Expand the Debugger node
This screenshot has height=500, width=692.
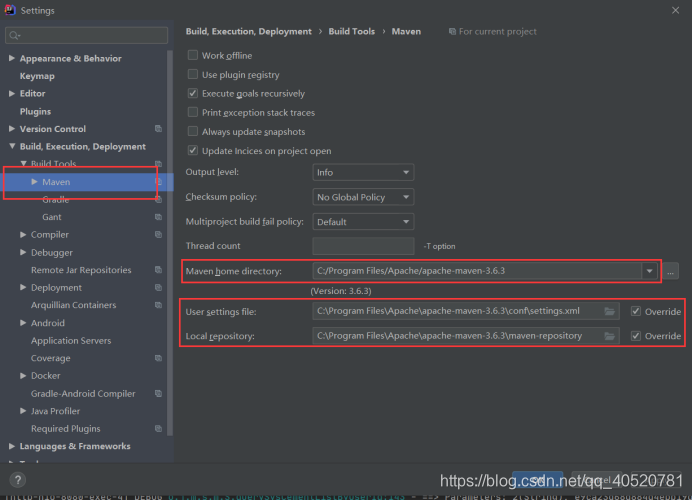[x=23, y=252]
